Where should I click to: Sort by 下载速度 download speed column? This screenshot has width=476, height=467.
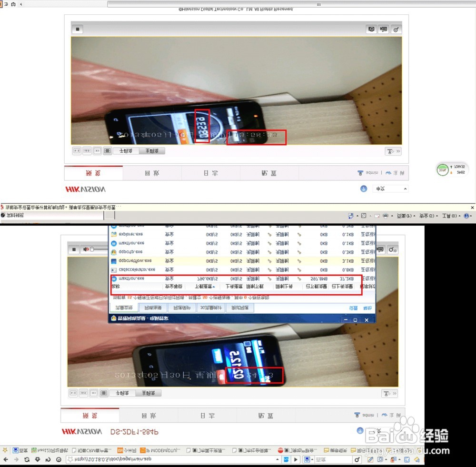pyautogui.click(x=205, y=286)
